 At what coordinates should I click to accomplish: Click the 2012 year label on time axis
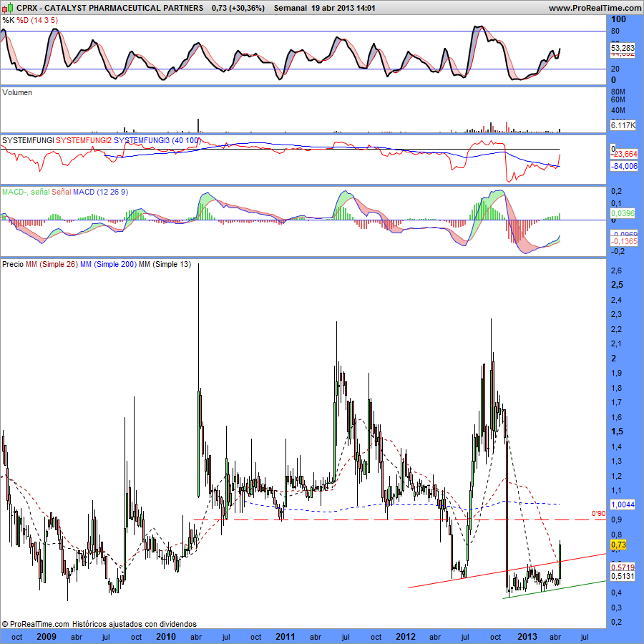click(406, 637)
